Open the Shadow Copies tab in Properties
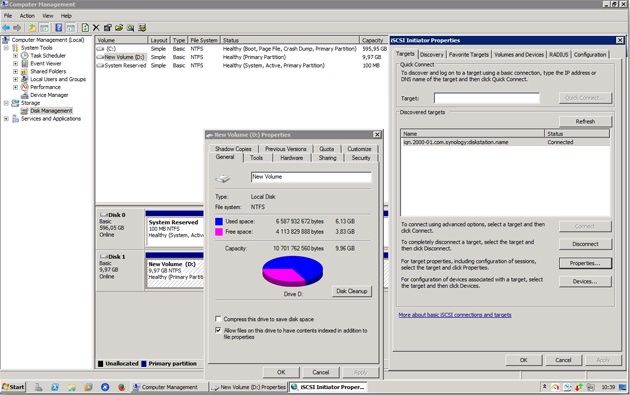 tap(233, 149)
